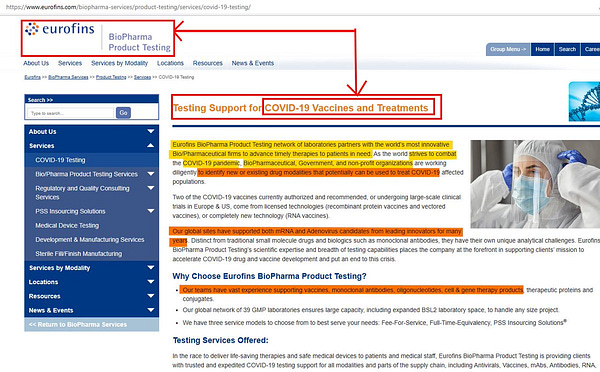Screen dimensions: 600x372
Task: Click PSS Insourcing Solutions sidebar label
Action: (x=70, y=211)
